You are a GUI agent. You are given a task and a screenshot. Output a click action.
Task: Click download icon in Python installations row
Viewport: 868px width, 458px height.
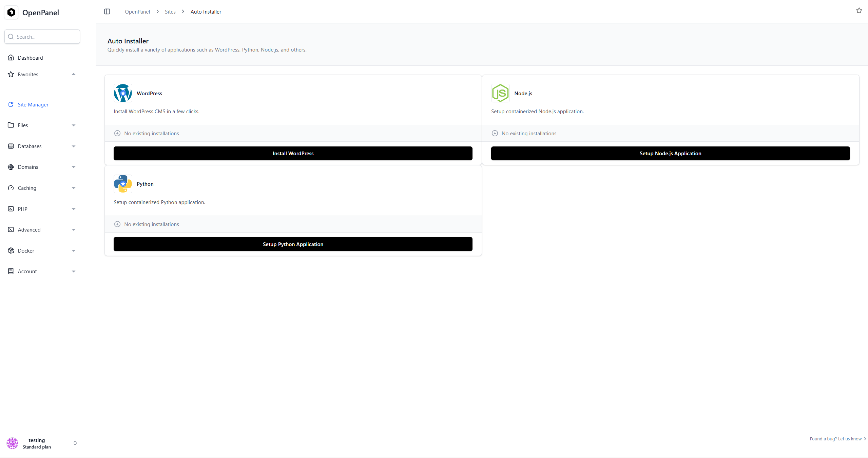point(117,224)
